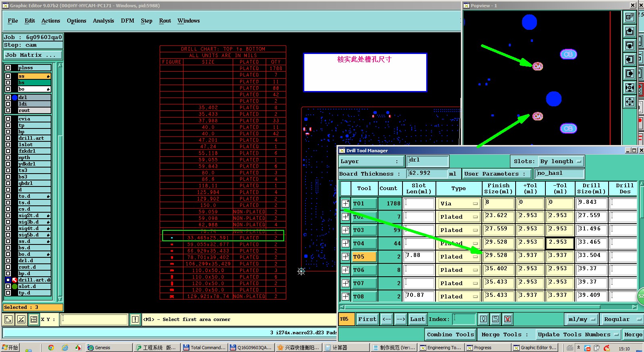Click the Total Commander taskbar button
Viewport: 644px width, 352px height.
[204, 348]
